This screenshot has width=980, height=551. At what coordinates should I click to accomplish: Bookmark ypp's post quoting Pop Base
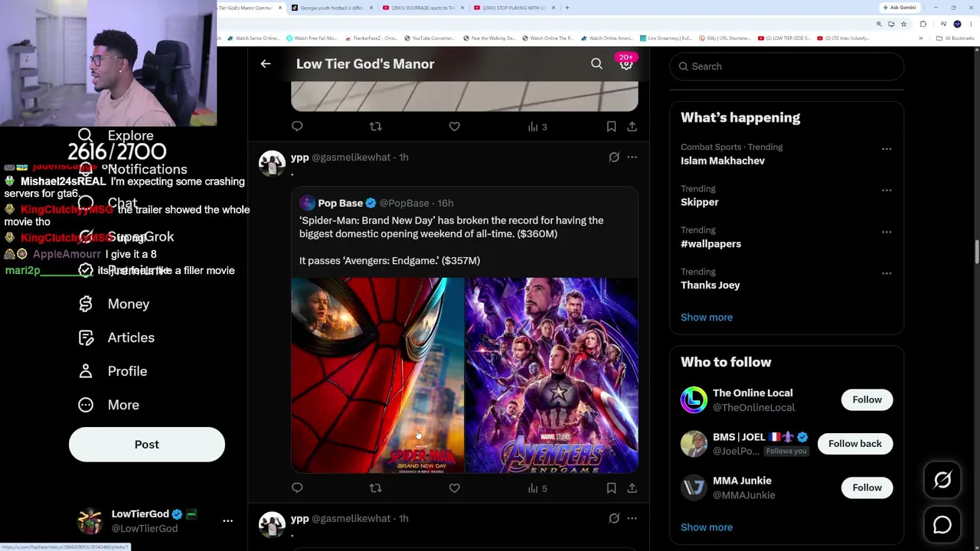611,487
